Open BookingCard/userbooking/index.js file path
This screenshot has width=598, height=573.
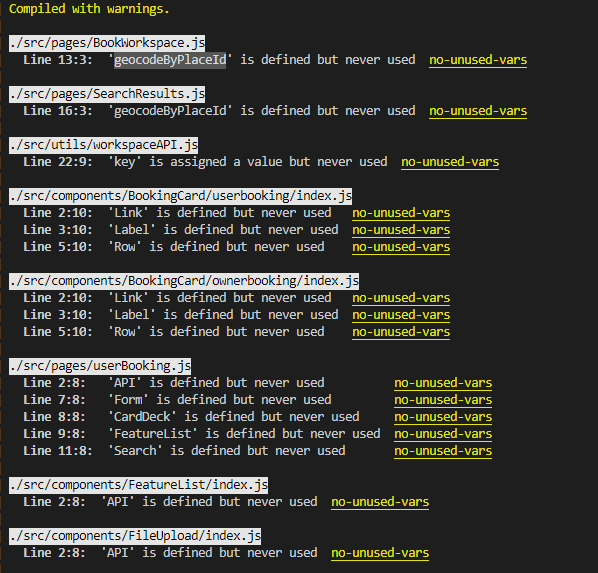point(180,196)
